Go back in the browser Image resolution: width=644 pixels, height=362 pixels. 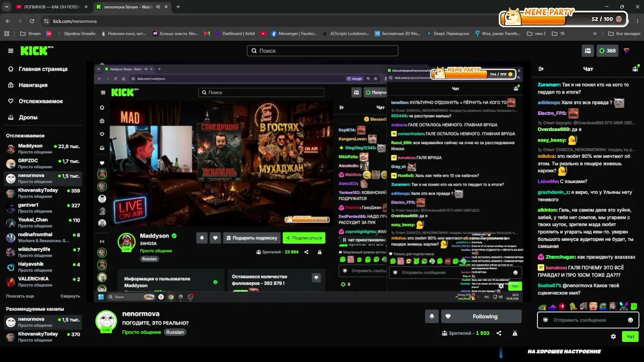click(x=8, y=21)
